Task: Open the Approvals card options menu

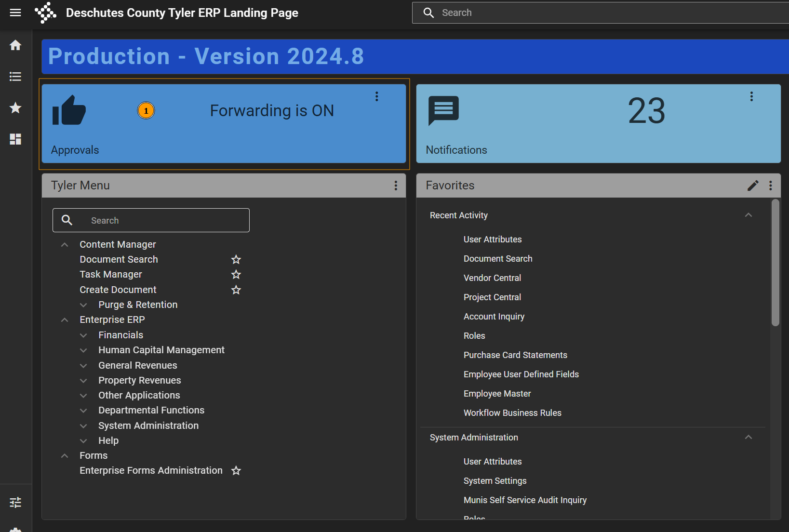Action: (377, 96)
